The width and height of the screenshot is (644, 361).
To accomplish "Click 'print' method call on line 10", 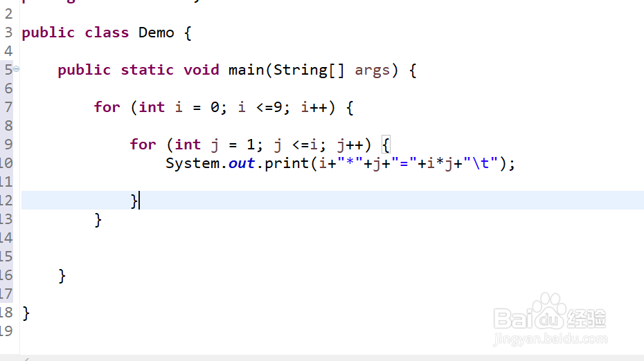I will [287, 164].
